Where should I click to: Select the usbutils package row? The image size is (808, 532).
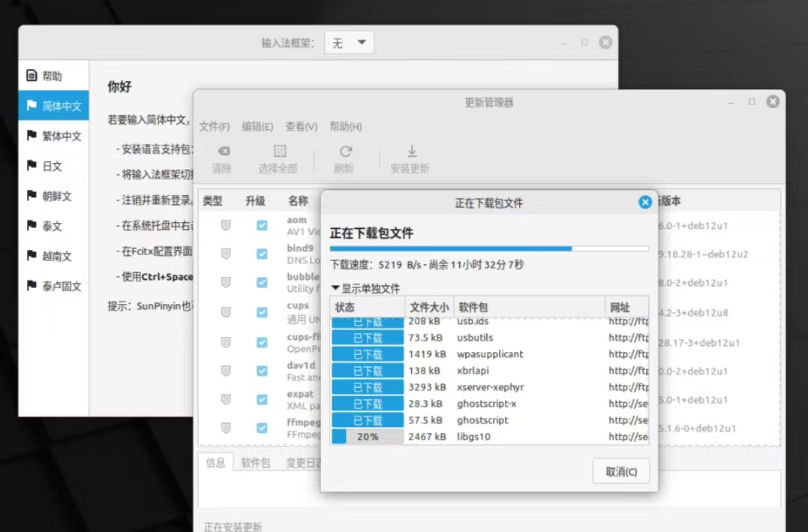click(x=490, y=338)
